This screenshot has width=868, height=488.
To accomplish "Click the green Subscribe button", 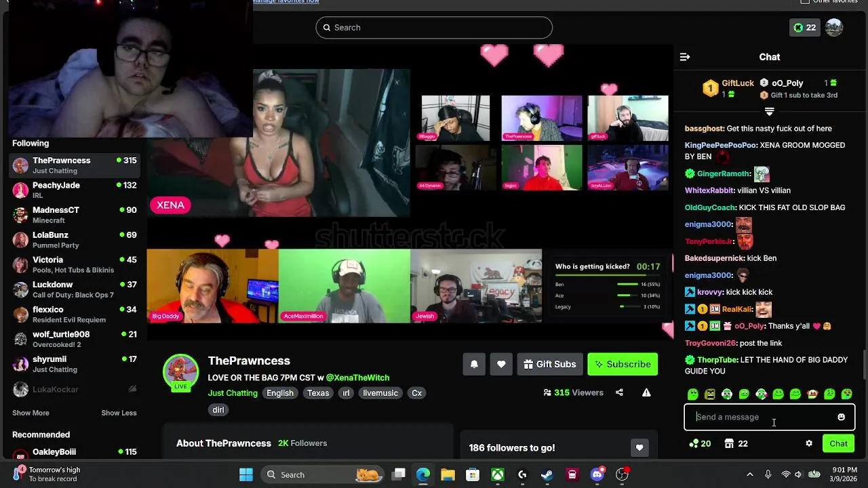I will click(x=623, y=364).
